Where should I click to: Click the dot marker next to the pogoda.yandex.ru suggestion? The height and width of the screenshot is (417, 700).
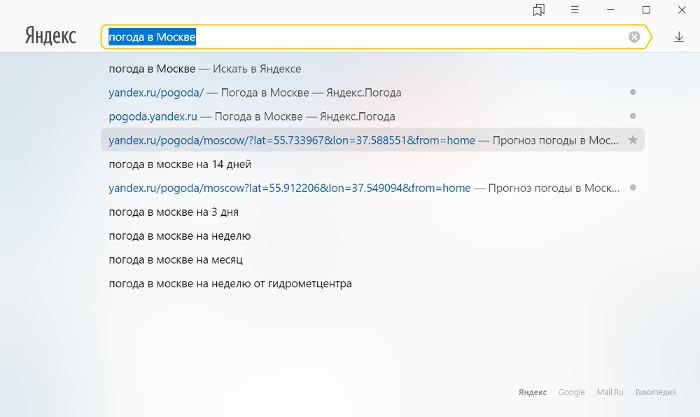(633, 116)
